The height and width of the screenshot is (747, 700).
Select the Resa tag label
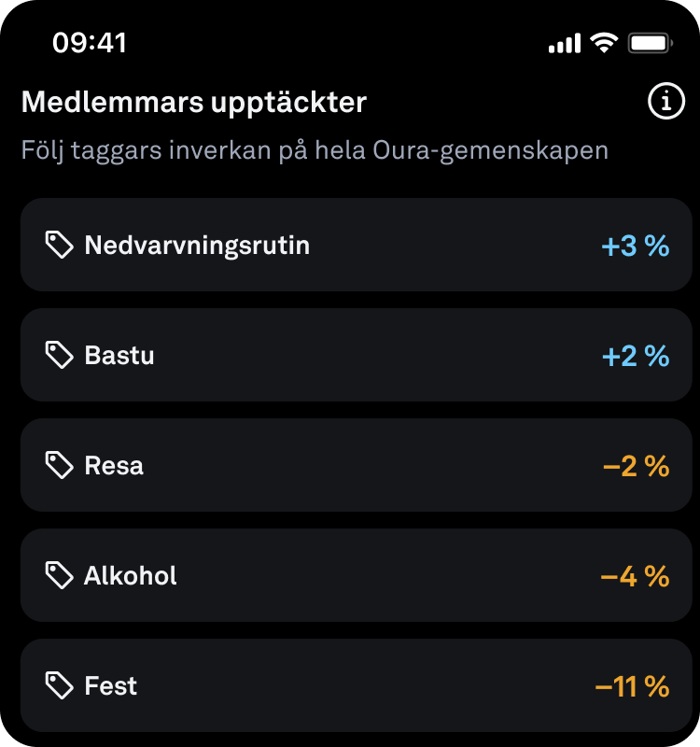[x=114, y=466]
